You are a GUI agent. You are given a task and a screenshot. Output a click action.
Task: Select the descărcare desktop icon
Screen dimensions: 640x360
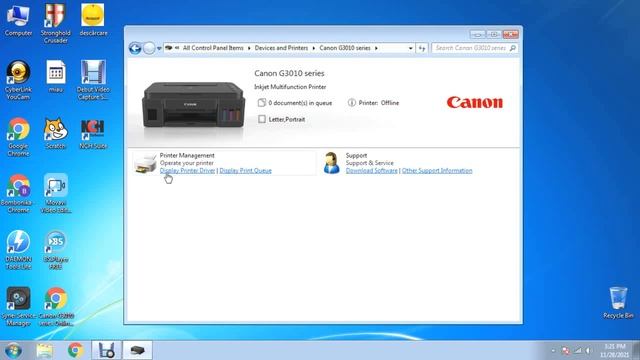click(93, 20)
